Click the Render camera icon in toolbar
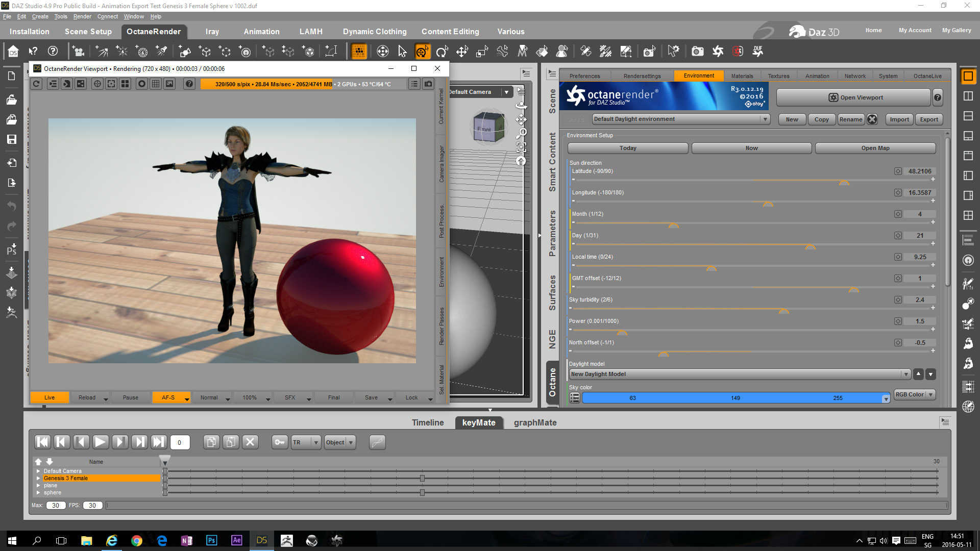980x551 pixels. coord(697,51)
